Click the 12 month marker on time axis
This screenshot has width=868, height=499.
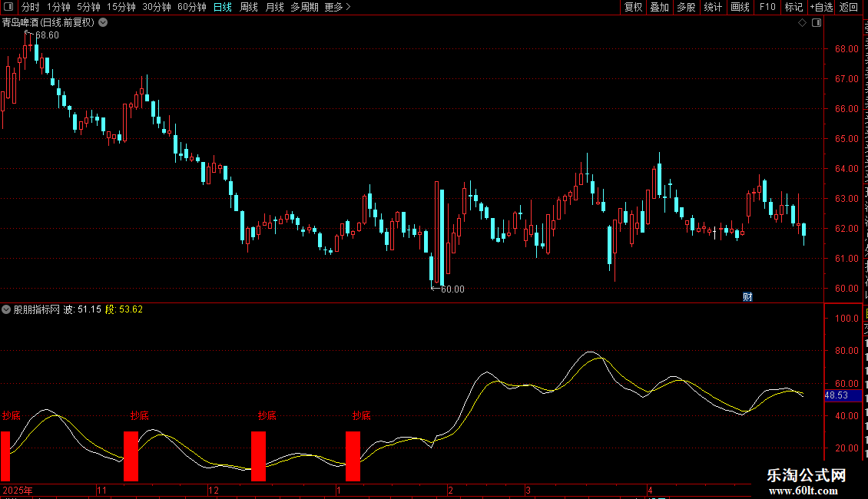point(213,490)
